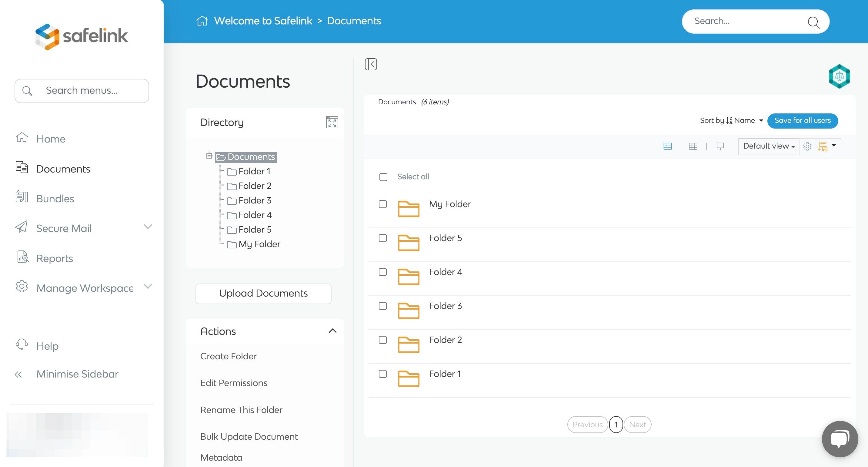Switch to the grid view icon
The height and width of the screenshot is (467, 868).
[x=693, y=146]
